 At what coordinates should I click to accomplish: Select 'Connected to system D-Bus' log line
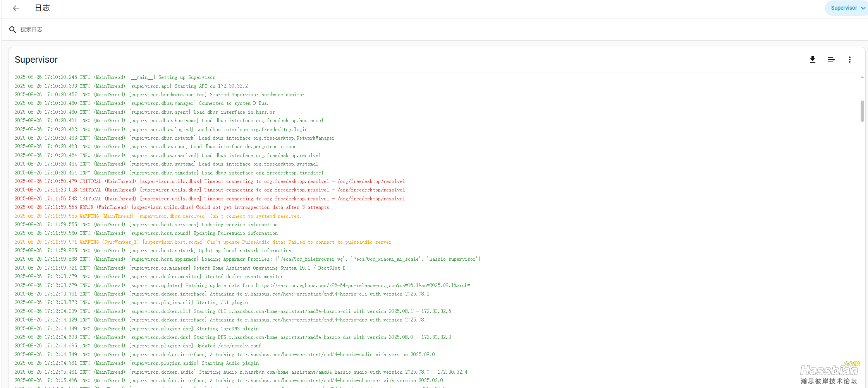(141, 103)
